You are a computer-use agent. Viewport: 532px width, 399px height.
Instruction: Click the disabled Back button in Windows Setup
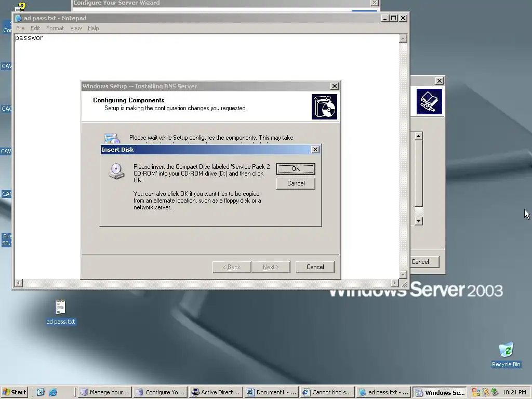pyautogui.click(x=232, y=267)
